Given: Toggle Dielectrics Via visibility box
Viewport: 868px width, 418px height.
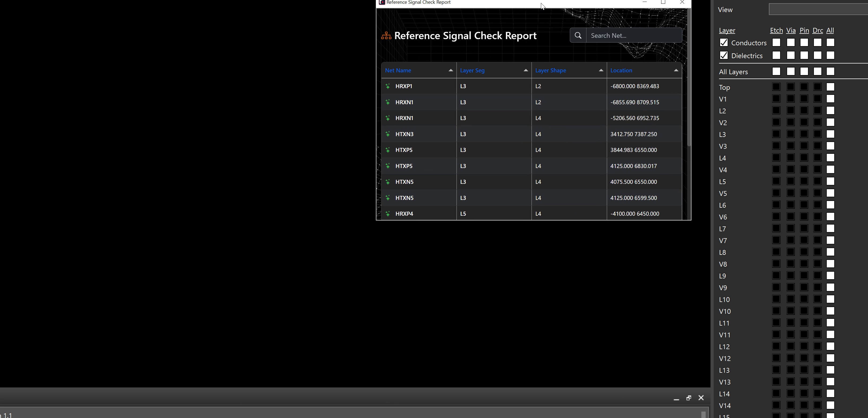Looking at the screenshot, I should tap(791, 55).
